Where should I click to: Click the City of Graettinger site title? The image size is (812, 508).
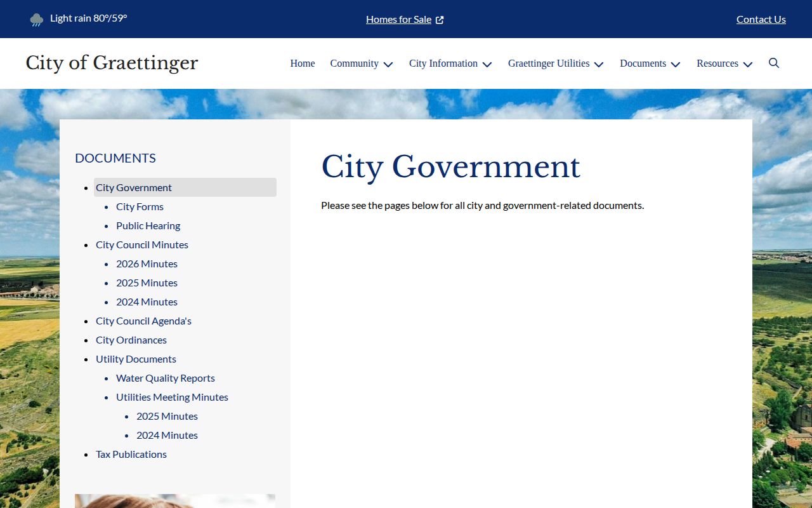coord(112,63)
